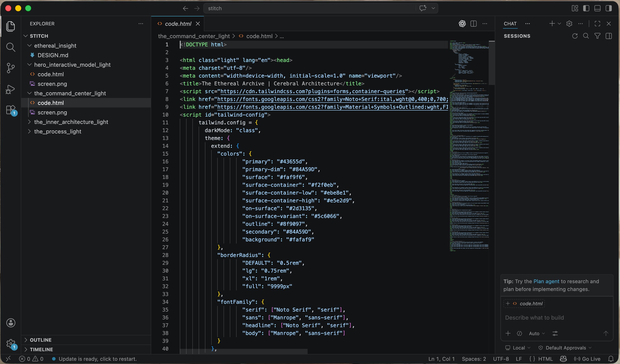Start a new chat with plus icon
The image size is (620, 364).
click(552, 24)
